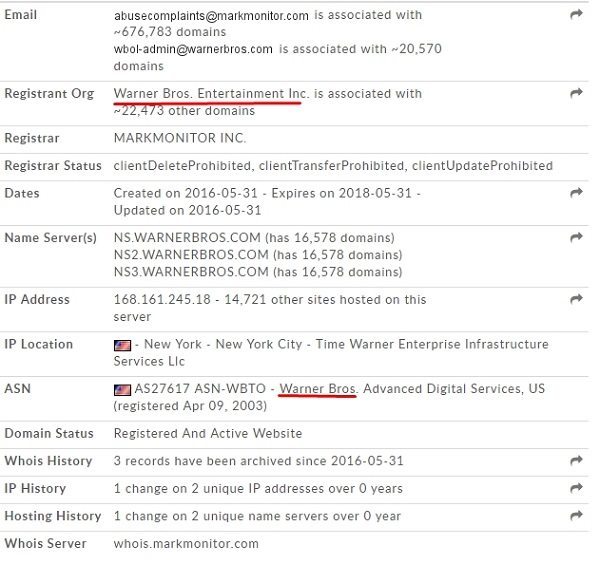This screenshot has width=600, height=564.
Task: Click NS.WARNERBROS.COM name server entry
Action: click(x=187, y=238)
